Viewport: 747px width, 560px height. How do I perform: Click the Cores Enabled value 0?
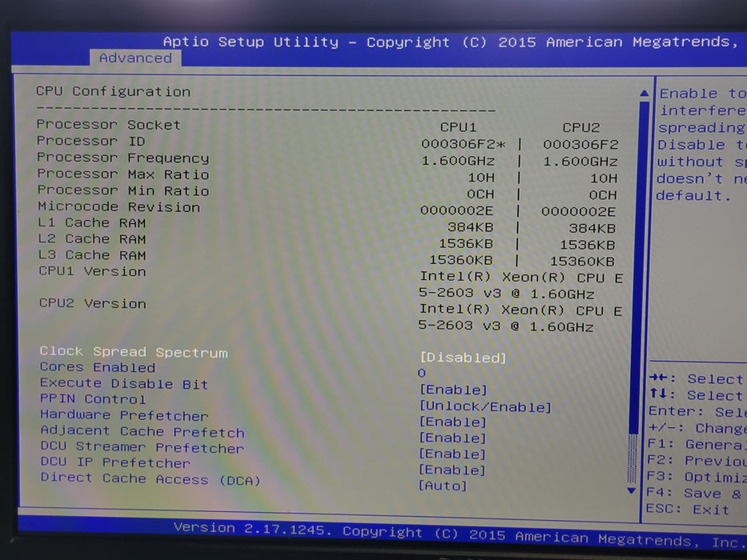click(422, 373)
